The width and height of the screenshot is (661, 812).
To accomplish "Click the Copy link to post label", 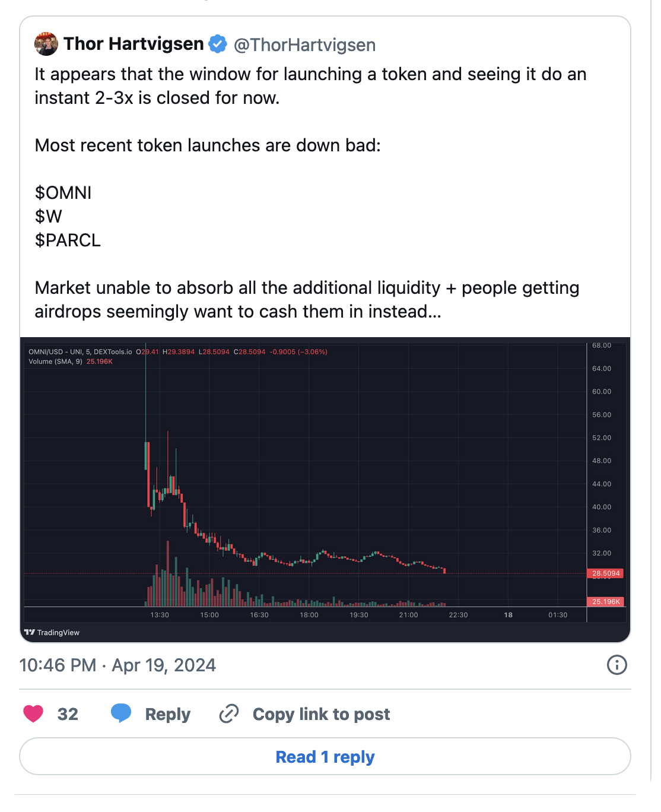I will point(321,714).
